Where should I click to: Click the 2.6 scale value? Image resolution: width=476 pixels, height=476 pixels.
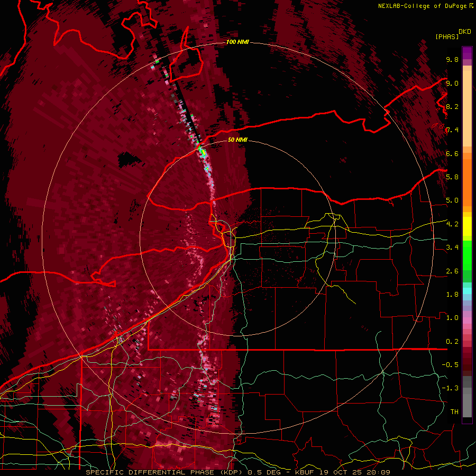point(452,271)
